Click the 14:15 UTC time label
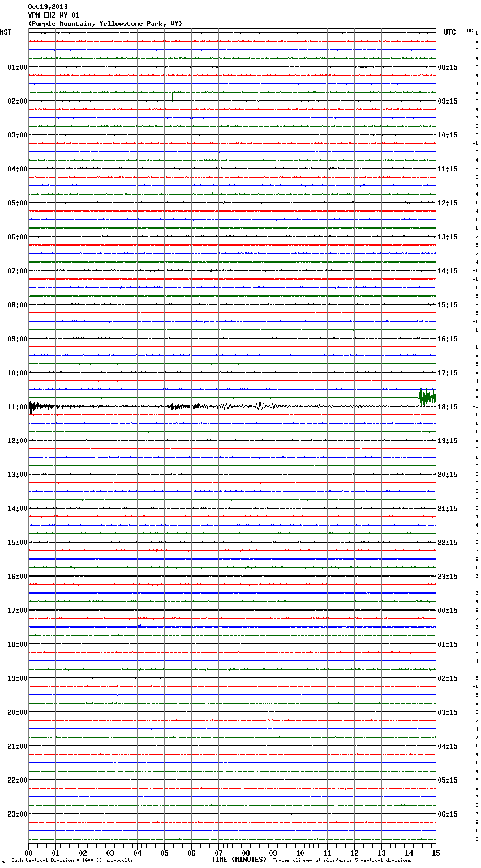The height and width of the screenshot is (868, 481). (448, 271)
